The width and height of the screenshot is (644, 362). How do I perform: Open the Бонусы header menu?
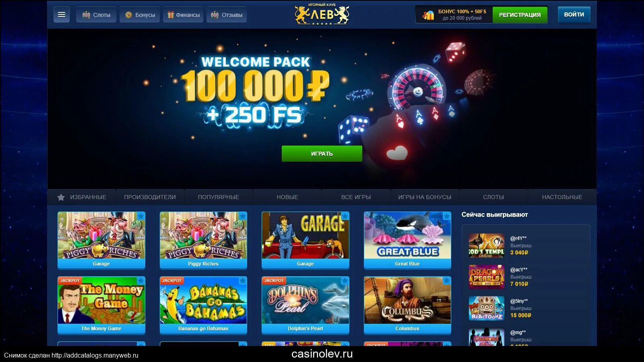pos(140,15)
